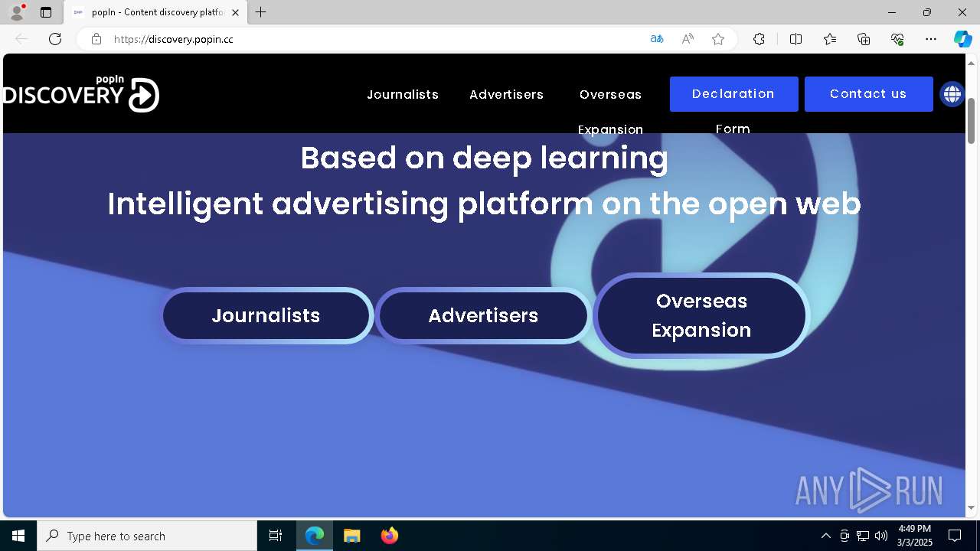Open the Windows Start menu
Screen dimensions: 980x551
point(18,536)
